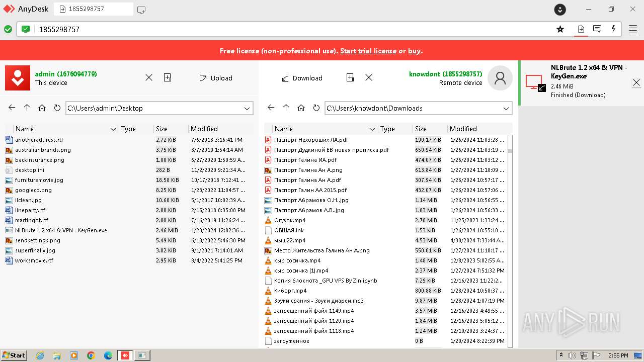
Task: Delete selected file on remote device
Action: coord(369,77)
